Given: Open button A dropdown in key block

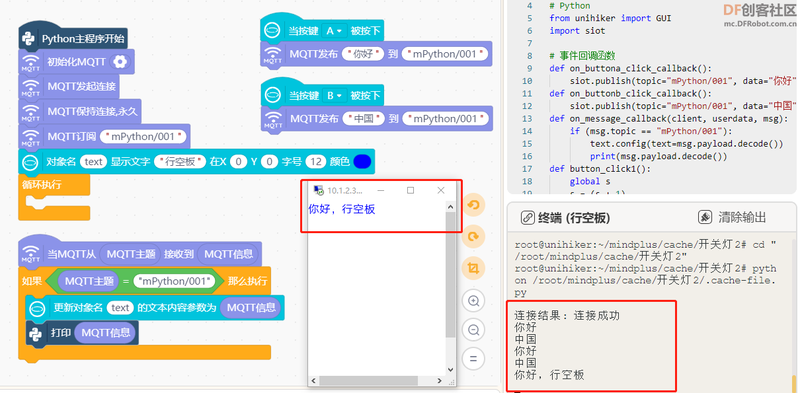Looking at the screenshot, I should 334,31.
